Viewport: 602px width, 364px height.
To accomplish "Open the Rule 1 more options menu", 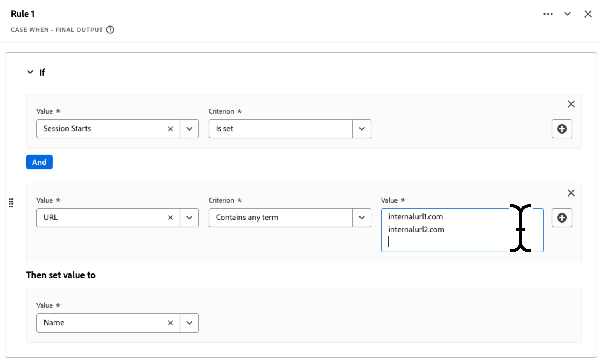I will coord(548,14).
